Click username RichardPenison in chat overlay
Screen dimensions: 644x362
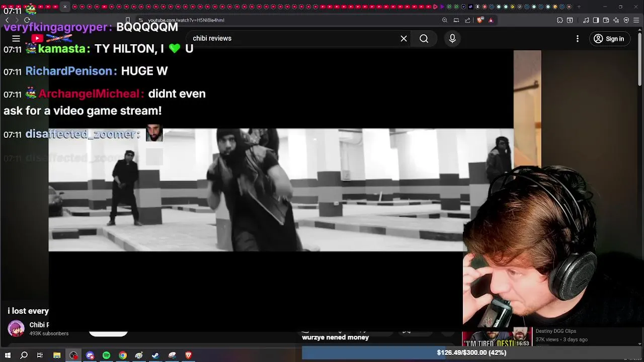pyautogui.click(x=69, y=71)
